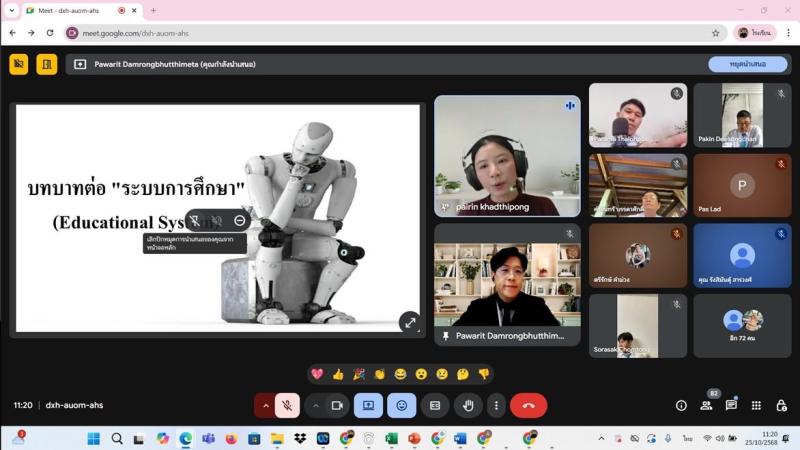Toggle closed captions

click(435, 405)
